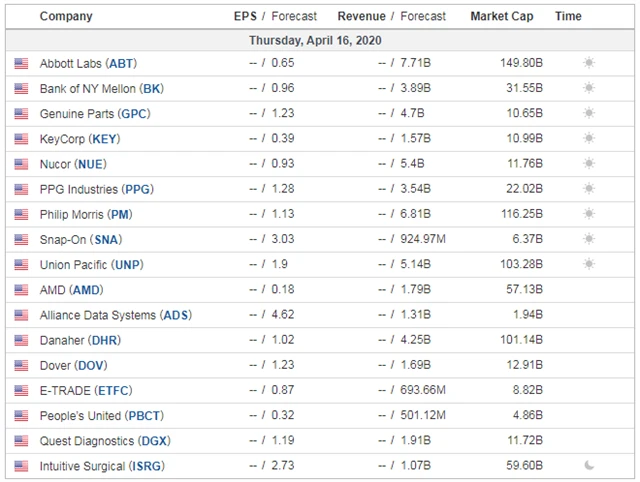
Task: Click the Time column header
Action: (568, 16)
